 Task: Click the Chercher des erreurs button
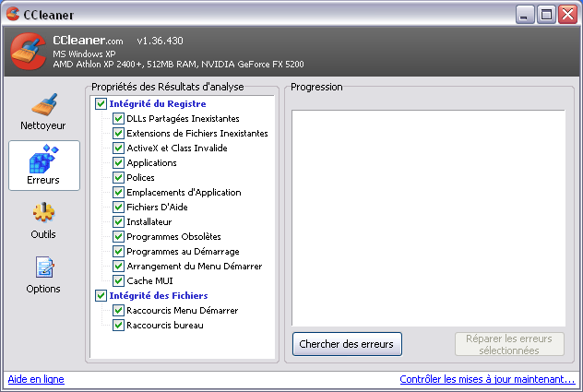[347, 344]
